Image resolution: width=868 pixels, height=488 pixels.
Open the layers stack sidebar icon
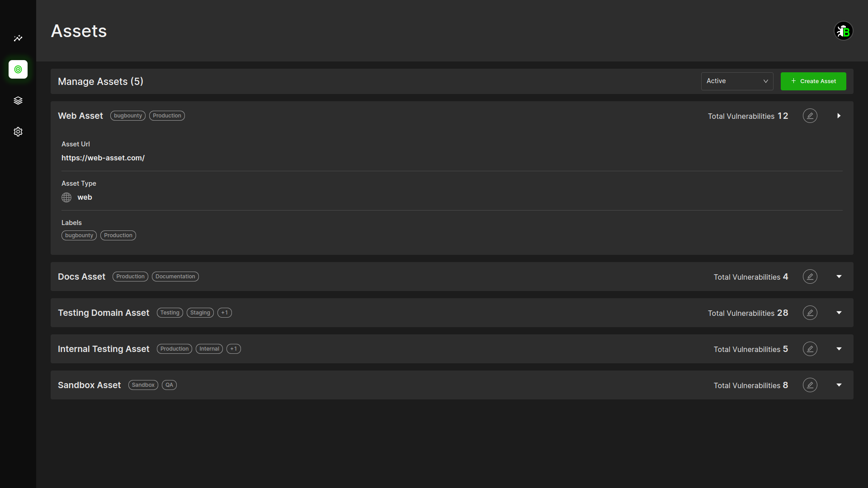pos(18,101)
